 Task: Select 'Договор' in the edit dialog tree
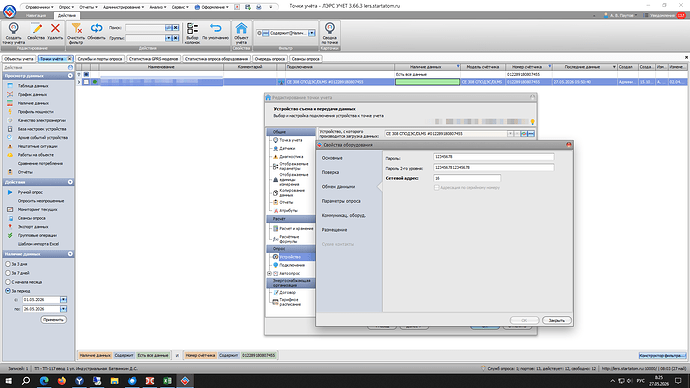pyautogui.click(x=287, y=293)
